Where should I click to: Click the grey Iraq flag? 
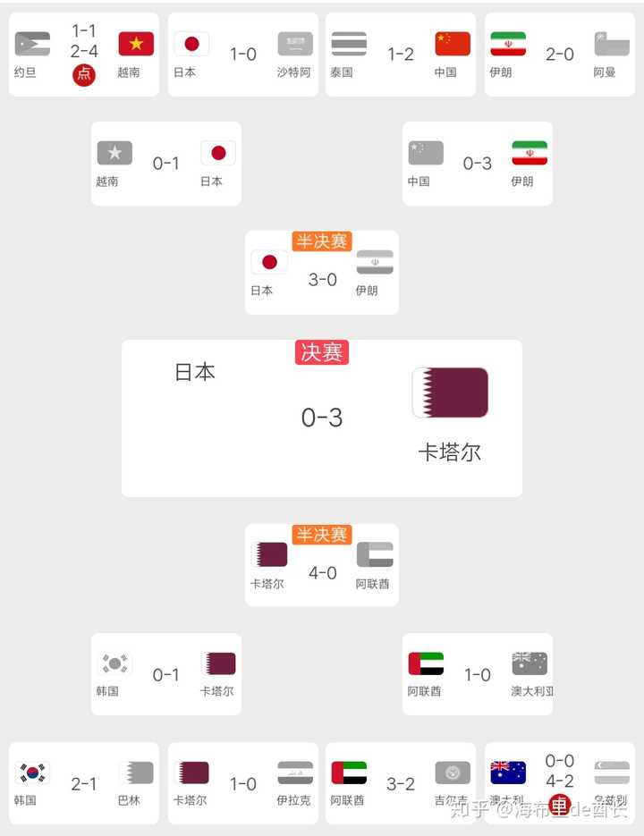295,773
